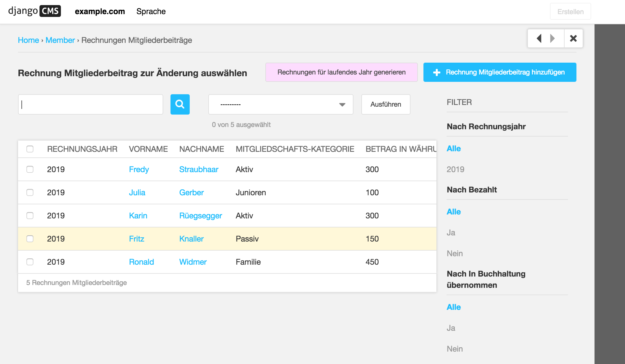Open the Widmer last name link
The image size is (625, 364).
(x=193, y=262)
